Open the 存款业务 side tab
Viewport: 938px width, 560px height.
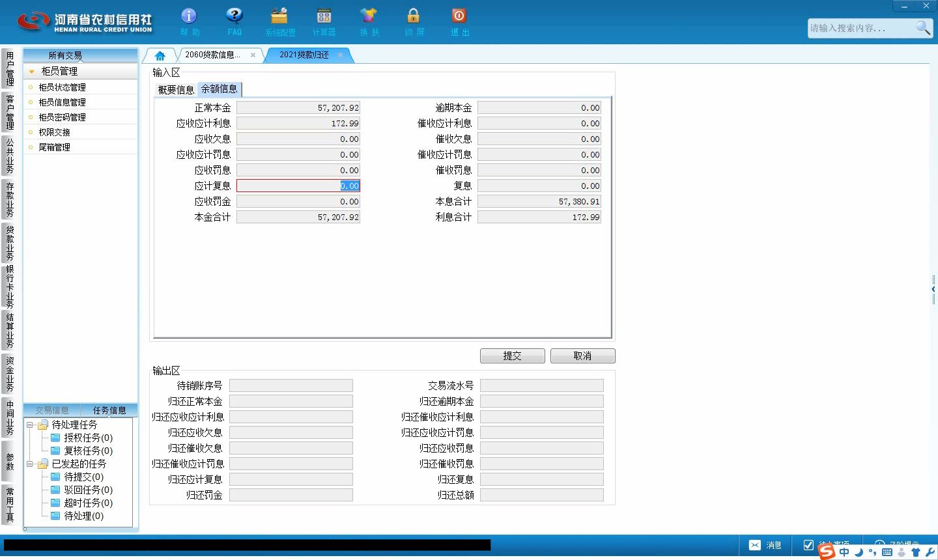pos(10,199)
